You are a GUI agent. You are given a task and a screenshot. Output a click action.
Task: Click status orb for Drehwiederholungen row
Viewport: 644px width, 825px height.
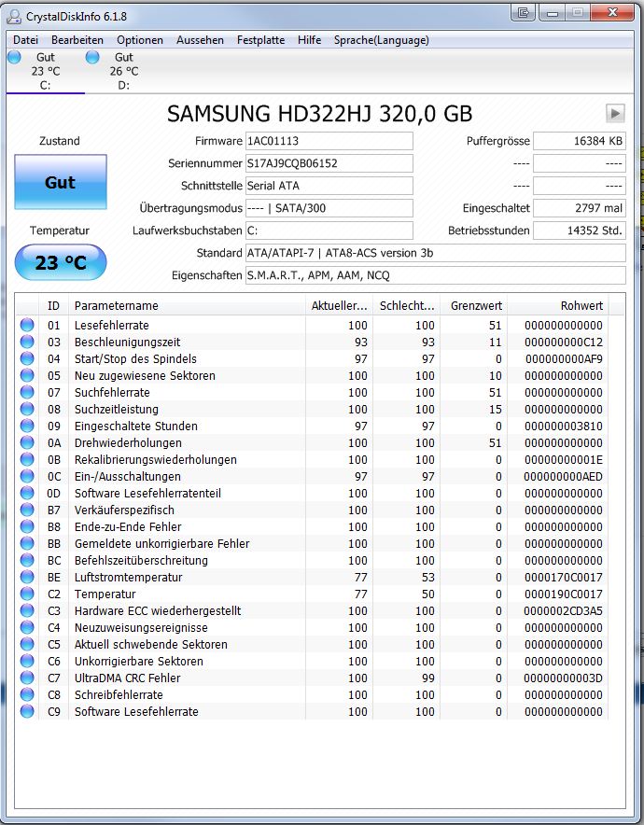coord(27,442)
